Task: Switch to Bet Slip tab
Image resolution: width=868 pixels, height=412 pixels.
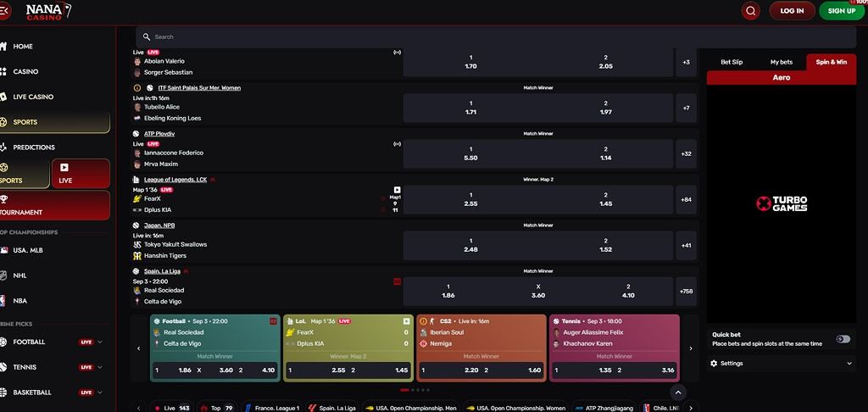Action: click(x=732, y=62)
